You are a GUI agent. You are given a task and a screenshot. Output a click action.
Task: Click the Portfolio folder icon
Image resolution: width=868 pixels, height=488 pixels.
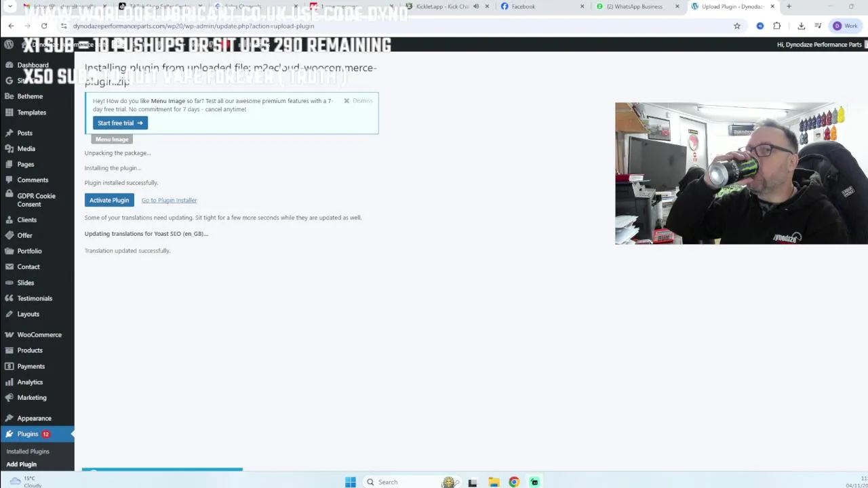click(9, 251)
